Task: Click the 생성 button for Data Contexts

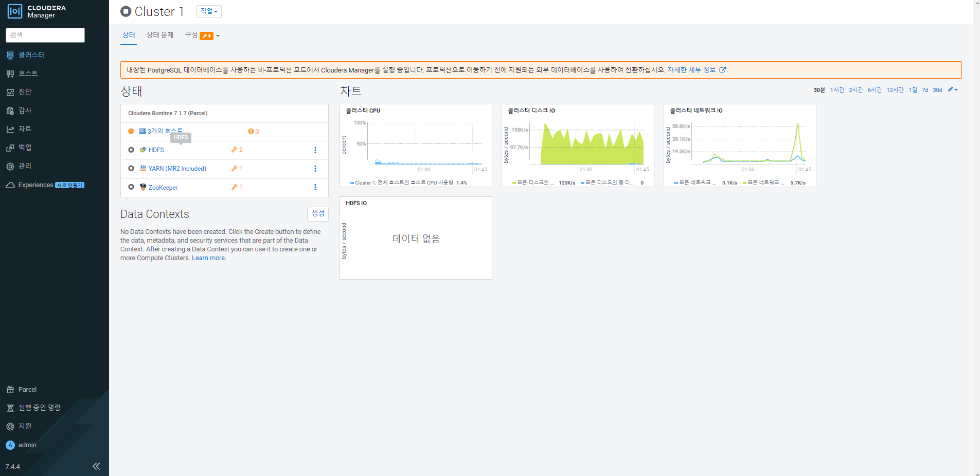Action: click(318, 214)
